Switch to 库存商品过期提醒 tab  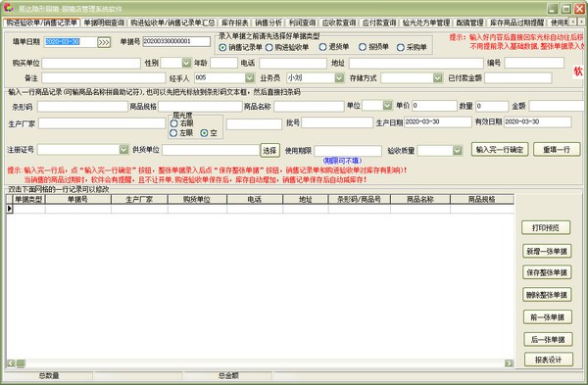pyautogui.click(x=516, y=23)
